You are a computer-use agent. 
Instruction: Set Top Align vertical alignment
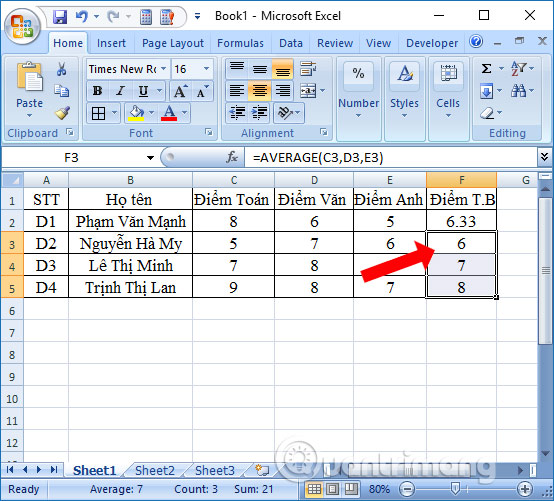[x=237, y=69]
